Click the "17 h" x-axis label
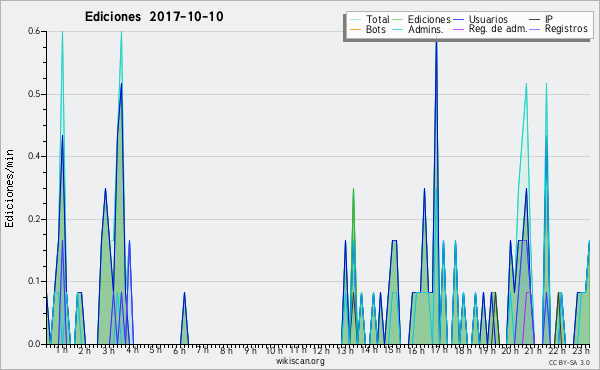This screenshot has height=370, width=600. pos(439,350)
